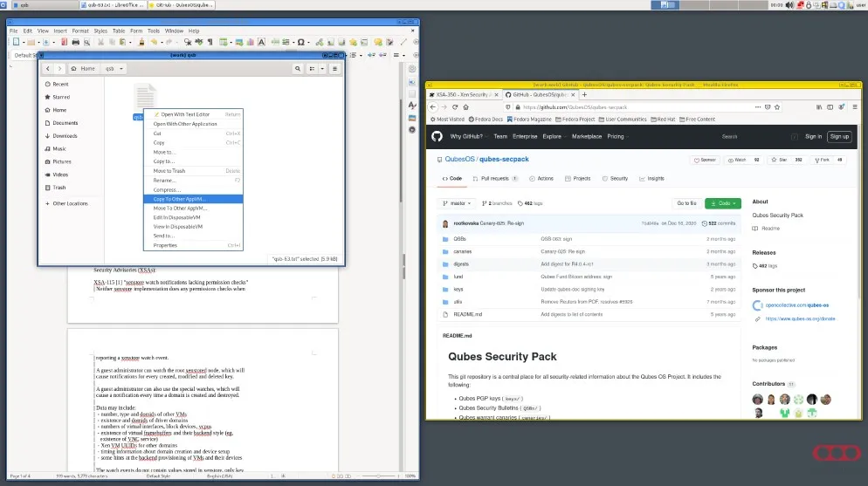Open the canaries folder link
Image resolution: width=868 pixels, height=486 pixels.
coord(463,250)
